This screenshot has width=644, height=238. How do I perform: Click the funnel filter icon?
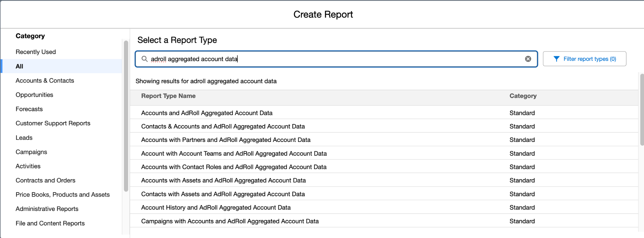[556, 59]
